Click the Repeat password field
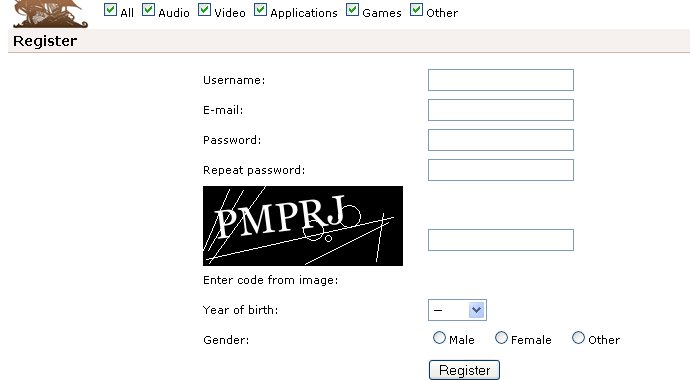 click(501, 170)
